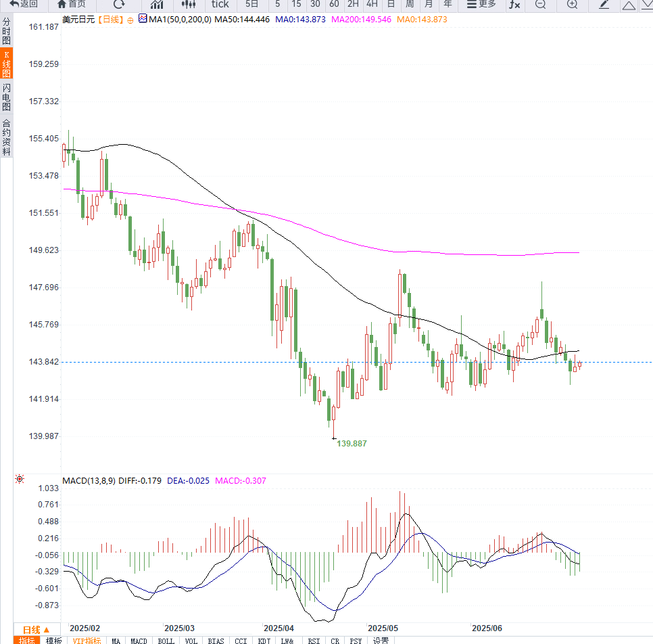Zoom out the chart with minus magnifier
Viewport: 653px width, 644px height.
tap(540, 5)
